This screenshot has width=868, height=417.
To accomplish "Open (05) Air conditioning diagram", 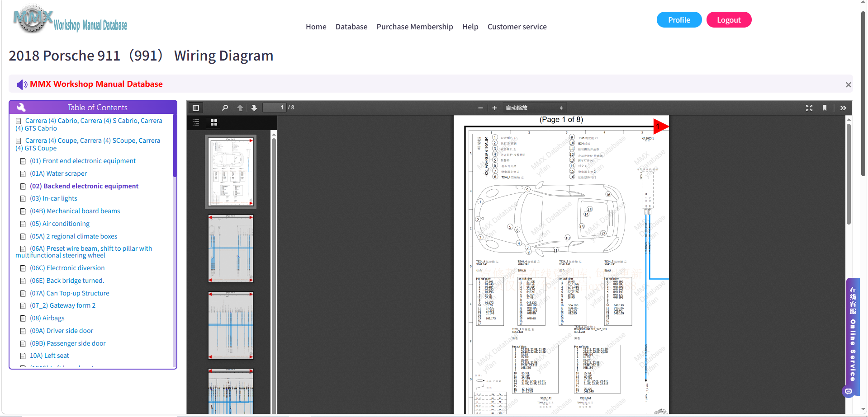I will 60,224.
